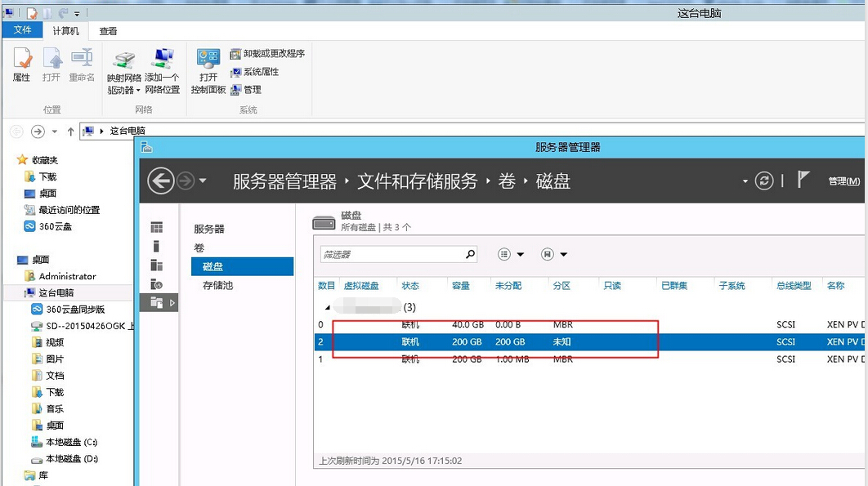Click the 映射网络驱动器 icon in ribbon
This screenshot has height=486, width=868.
click(124, 60)
